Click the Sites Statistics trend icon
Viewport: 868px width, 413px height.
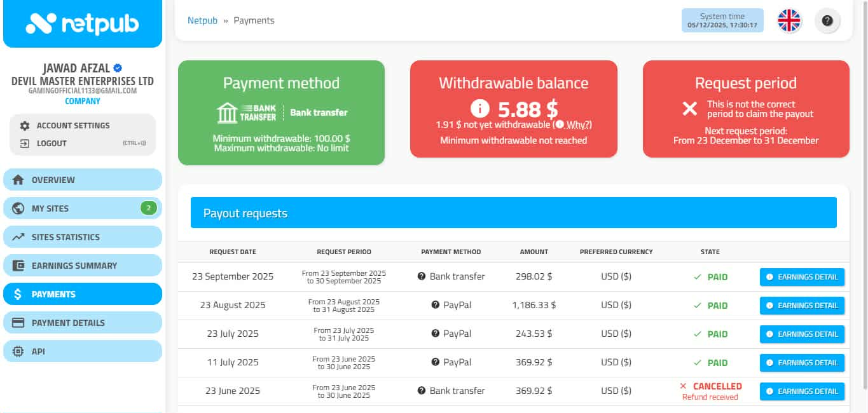tap(18, 237)
